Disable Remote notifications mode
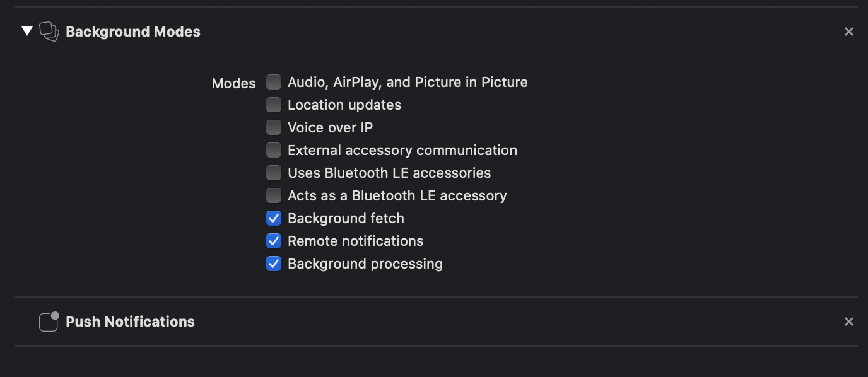The width and height of the screenshot is (868, 377). (273, 241)
